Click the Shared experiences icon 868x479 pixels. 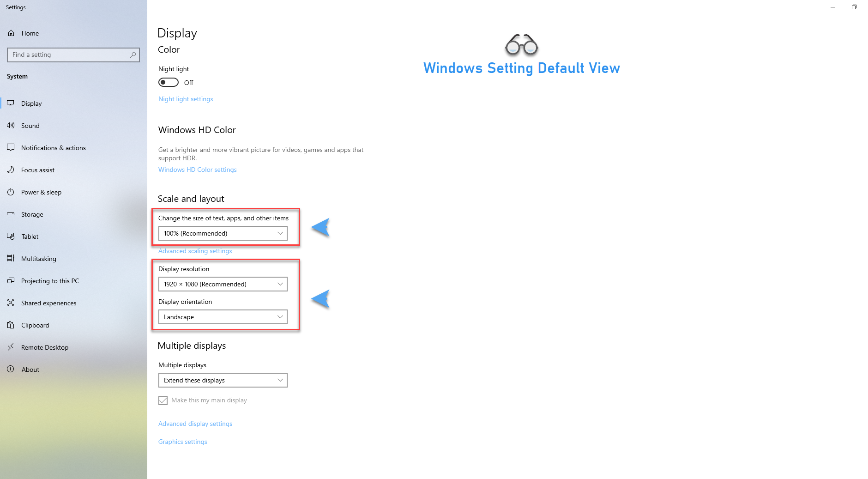pos(11,303)
